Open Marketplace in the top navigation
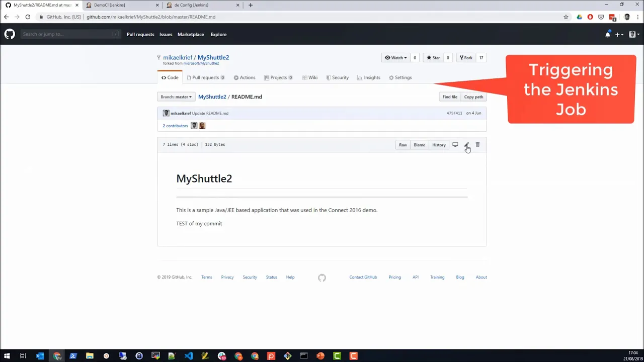This screenshot has width=644, height=362. (x=191, y=34)
